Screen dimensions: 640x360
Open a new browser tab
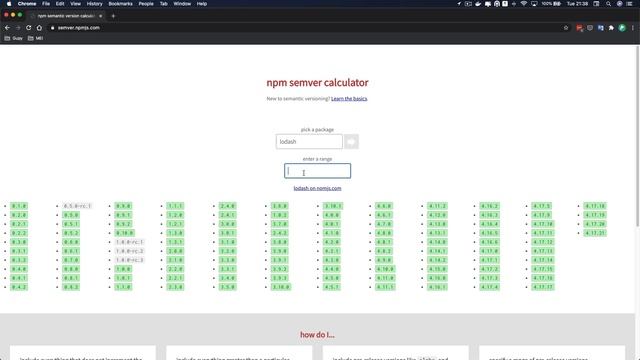click(113, 16)
